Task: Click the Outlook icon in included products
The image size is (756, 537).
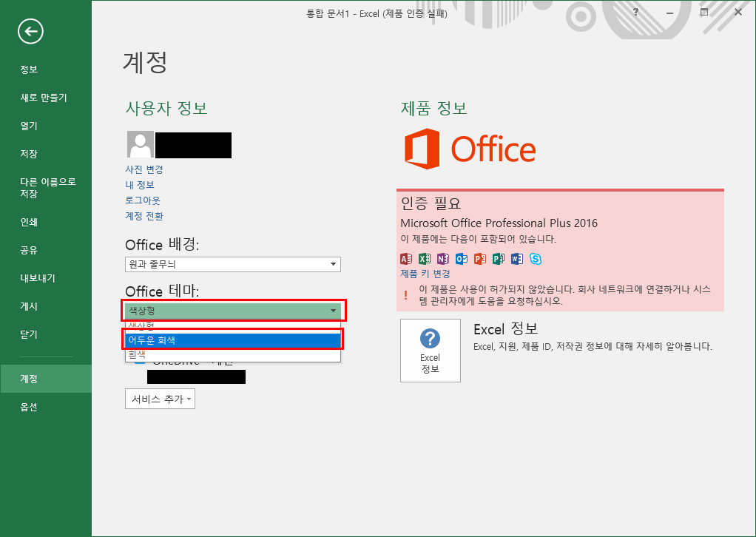Action: click(462, 259)
